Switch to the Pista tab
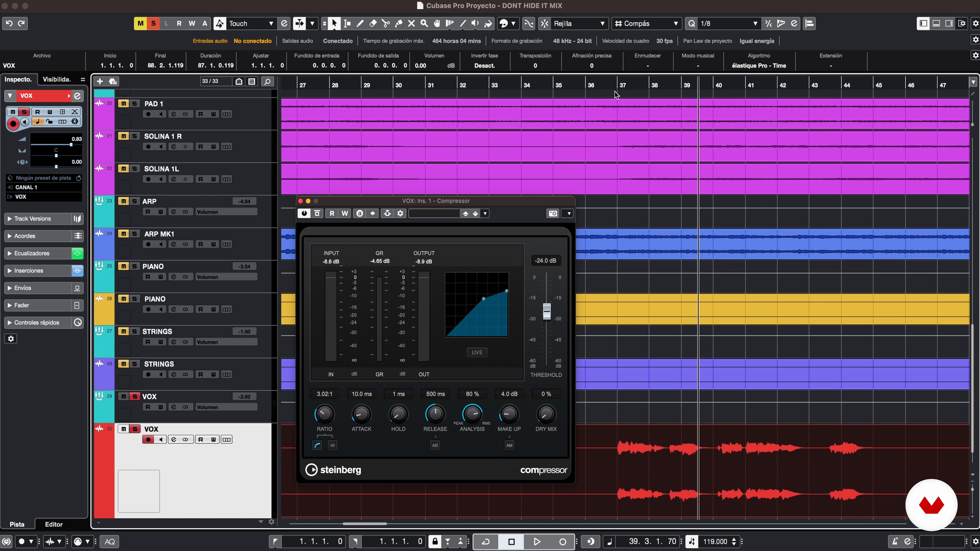Viewport: 980px width, 551px height. [17, 524]
